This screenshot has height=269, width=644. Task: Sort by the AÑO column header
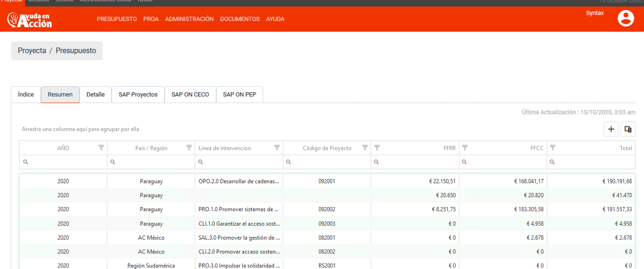pos(63,148)
